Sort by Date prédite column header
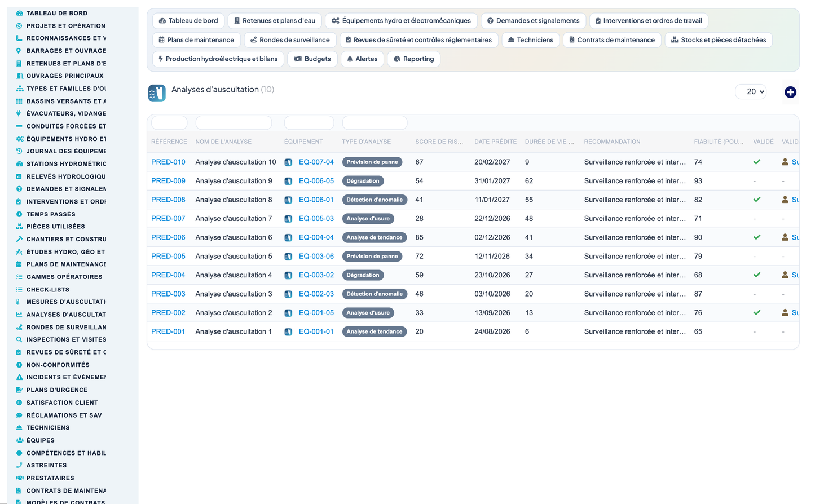This screenshot has width=815, height=504. [x=496, y=142]
